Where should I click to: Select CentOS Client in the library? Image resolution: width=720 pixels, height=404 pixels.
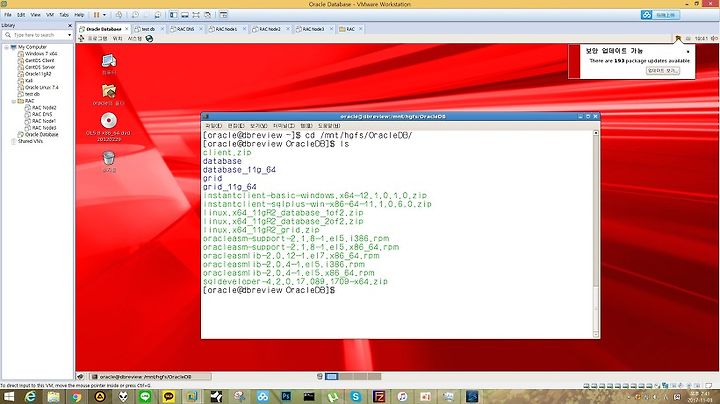(39, 60)
